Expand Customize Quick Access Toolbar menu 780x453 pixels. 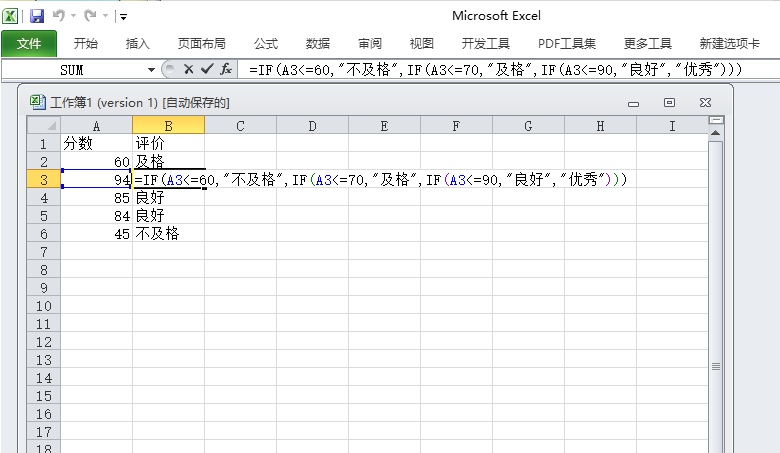click(x=123, y=17)
